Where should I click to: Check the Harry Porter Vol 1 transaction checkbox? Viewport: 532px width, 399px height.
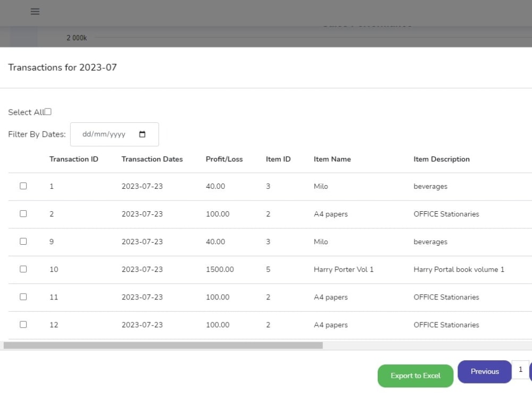(x=23, y=269)
